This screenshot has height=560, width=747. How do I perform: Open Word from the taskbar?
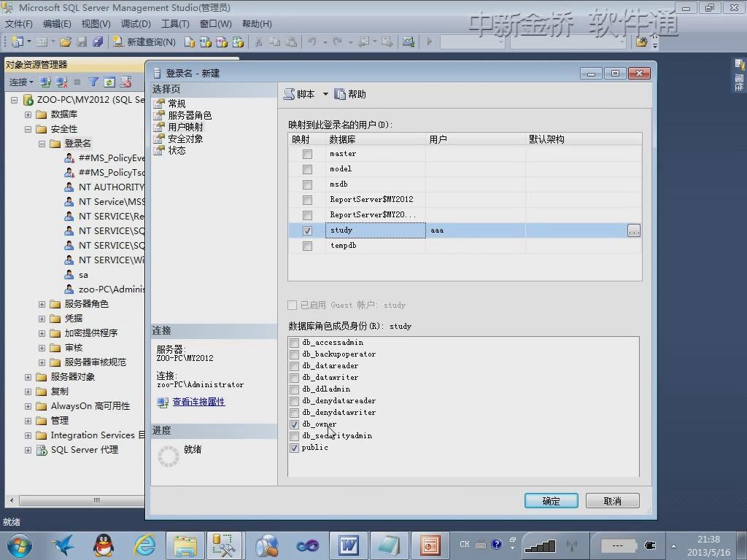349,545
